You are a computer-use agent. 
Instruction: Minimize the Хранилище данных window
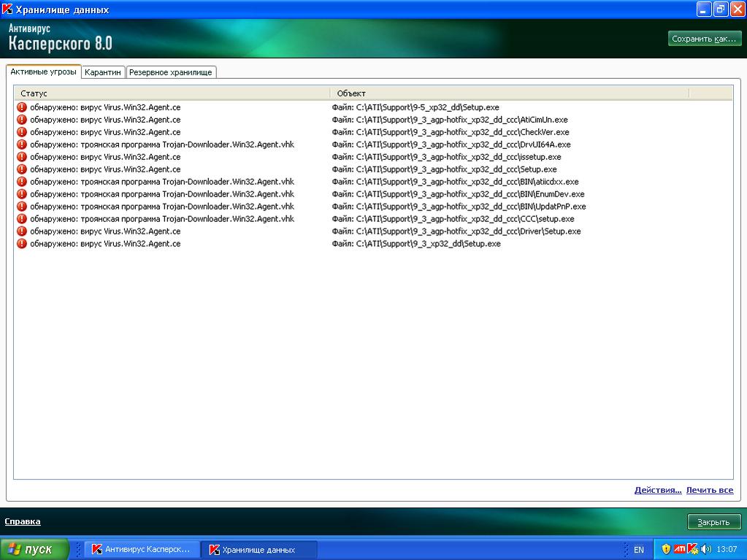(704, 9)
